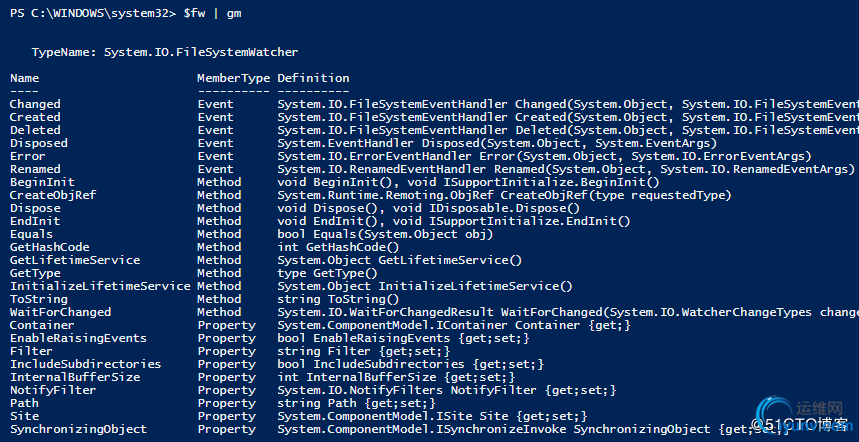Image resolution: width=859 pixels, height=442 pixels.
Task: Click the Definition column header
Action: [x=313, y=78]
